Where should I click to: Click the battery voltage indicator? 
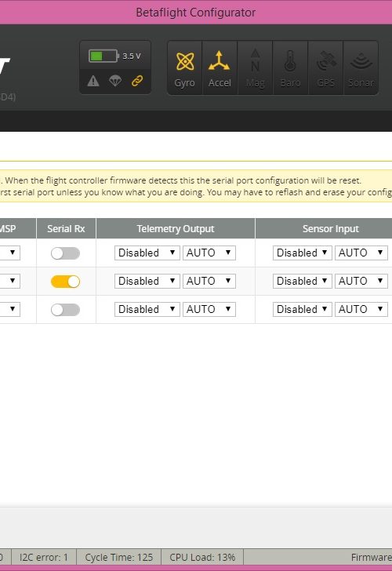click(x=115, y=56)
